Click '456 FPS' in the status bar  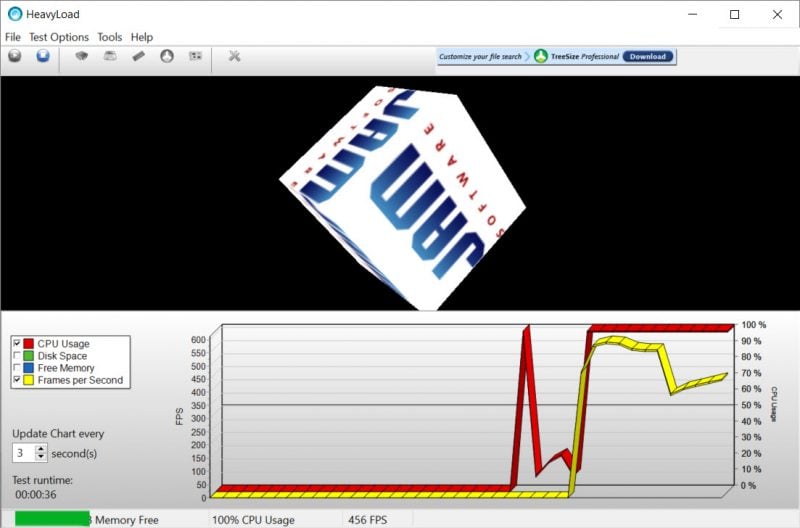(367, 520)
